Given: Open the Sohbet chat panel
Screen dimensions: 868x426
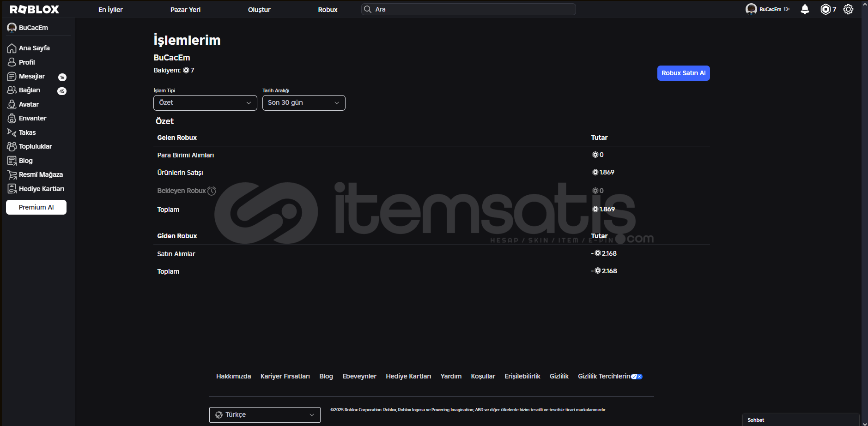Looking at the screenshot, I should (x=801, y=420).
